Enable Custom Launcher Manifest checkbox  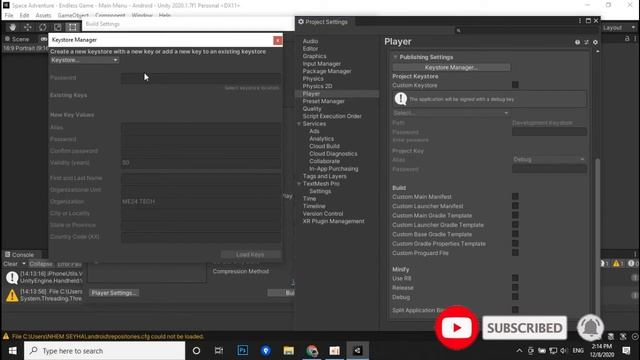(515, 206)
